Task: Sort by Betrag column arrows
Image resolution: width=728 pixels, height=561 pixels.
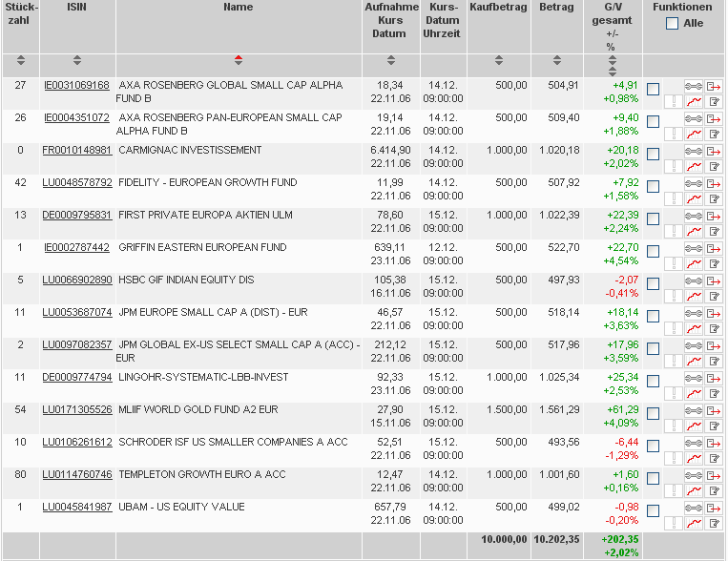Action: point(556,61)
